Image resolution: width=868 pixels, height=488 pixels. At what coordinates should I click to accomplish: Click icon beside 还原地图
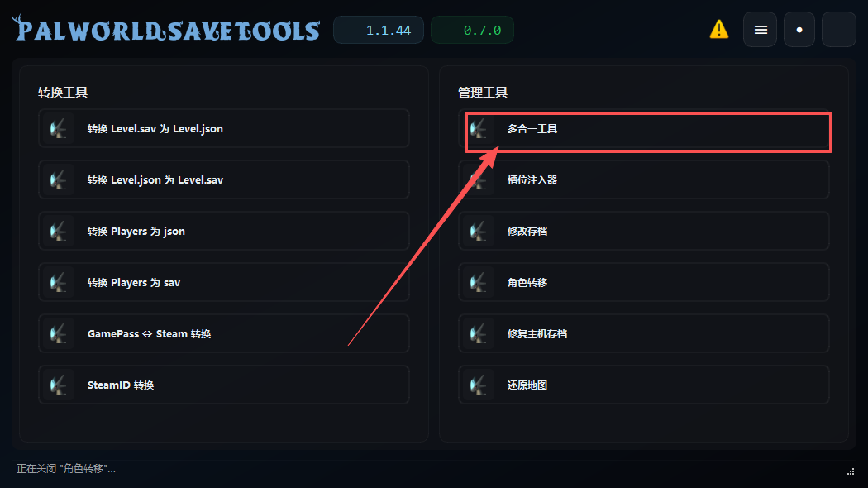click(479, 385)
